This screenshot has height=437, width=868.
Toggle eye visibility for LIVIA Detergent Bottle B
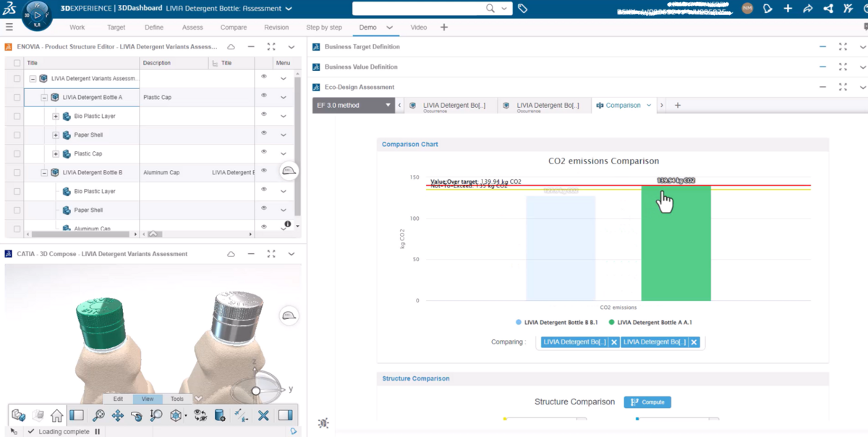pos(264,171)
